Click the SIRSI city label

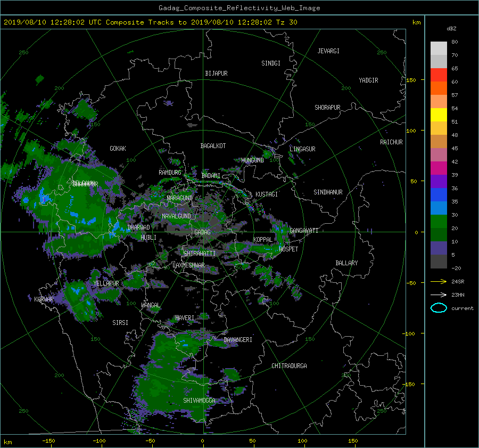point(120,323)
